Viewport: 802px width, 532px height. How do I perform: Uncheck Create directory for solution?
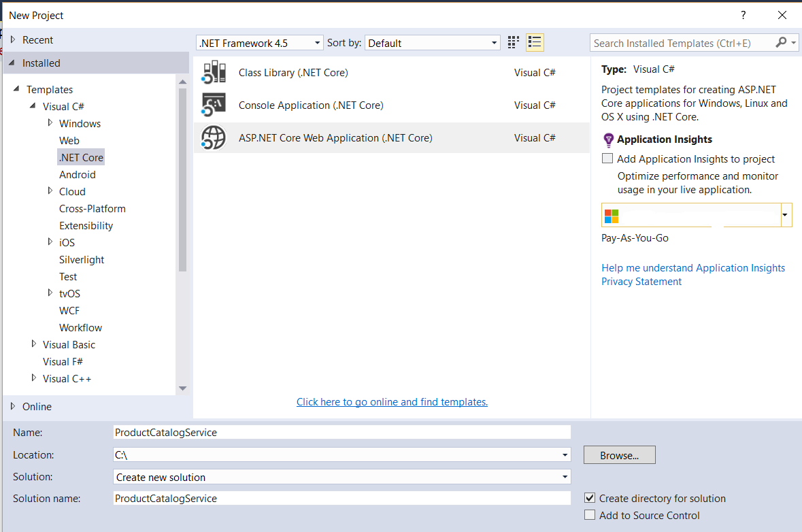(590, 498)
